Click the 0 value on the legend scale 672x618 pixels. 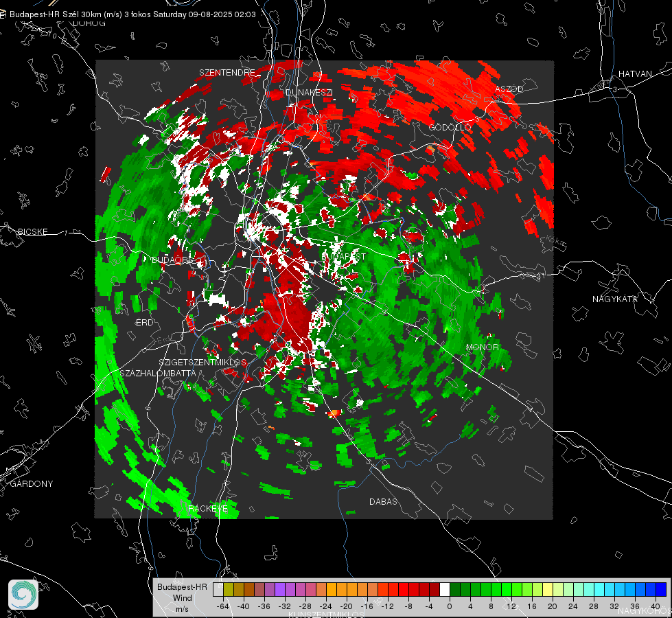pyautogui.click(x=449, y=606)
